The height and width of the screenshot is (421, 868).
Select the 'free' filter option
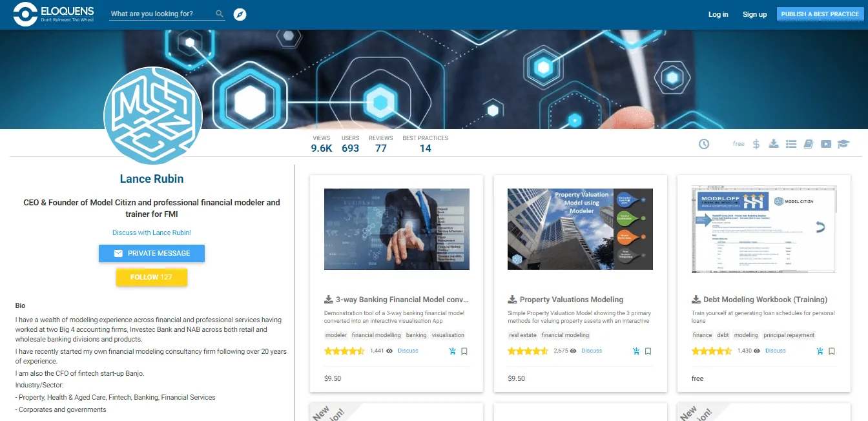(x=739, y=144)
